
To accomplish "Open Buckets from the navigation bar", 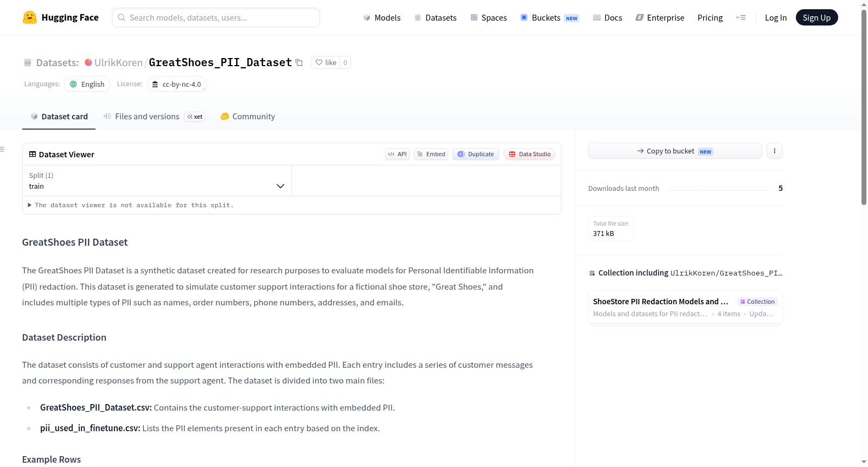I will tap(550, 18).
